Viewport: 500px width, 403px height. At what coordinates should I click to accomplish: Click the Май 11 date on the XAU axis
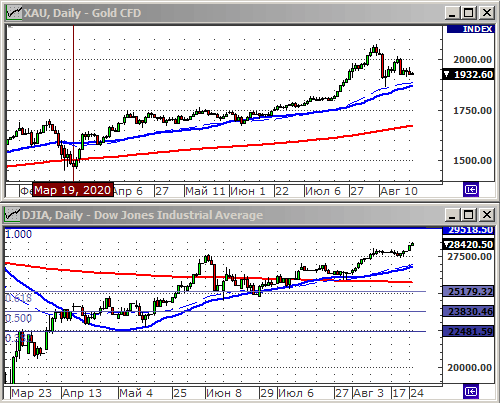click(205, 191)
